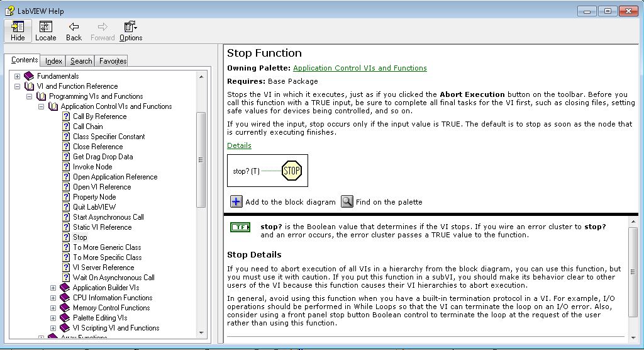The image size is (644, 350).
Task: Click Static VI Reference topic icon
Action: pos(66,227)
